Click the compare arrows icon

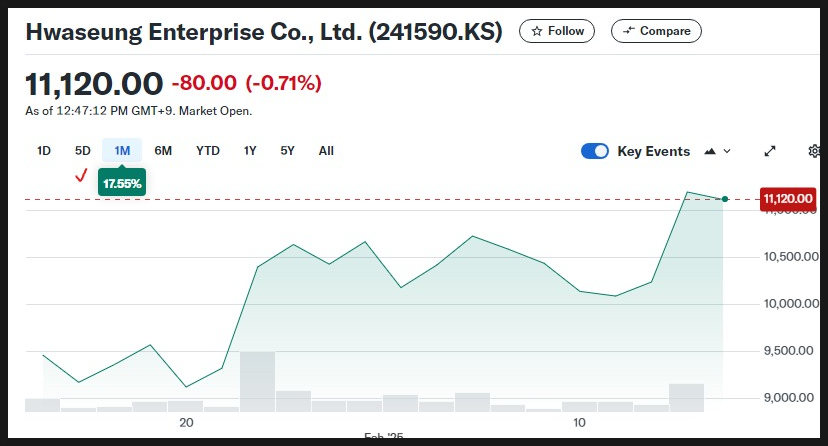[x=628, y=31]
